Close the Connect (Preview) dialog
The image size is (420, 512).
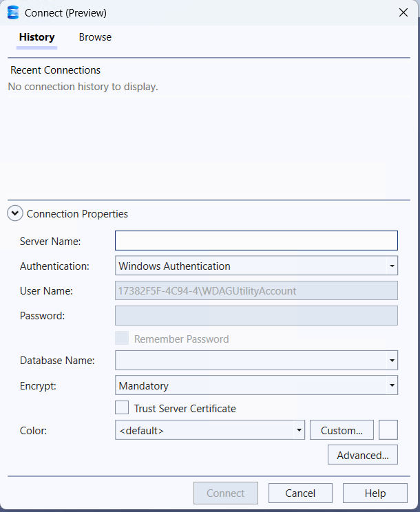(403, 12)
